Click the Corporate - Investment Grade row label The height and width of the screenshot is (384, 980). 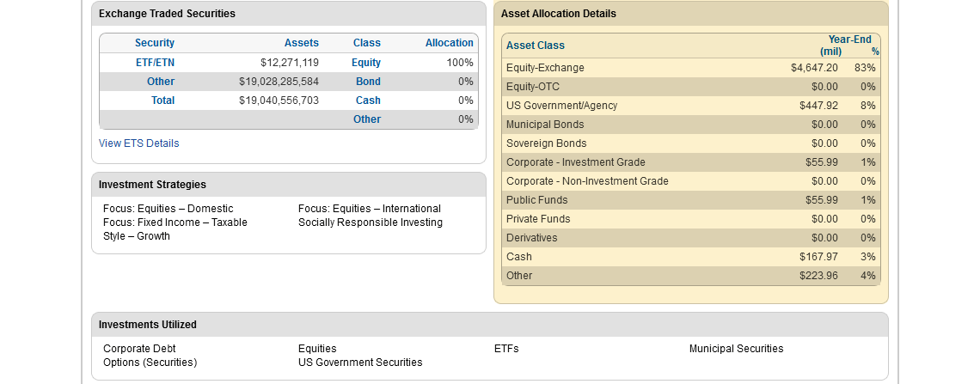point(575,162)
